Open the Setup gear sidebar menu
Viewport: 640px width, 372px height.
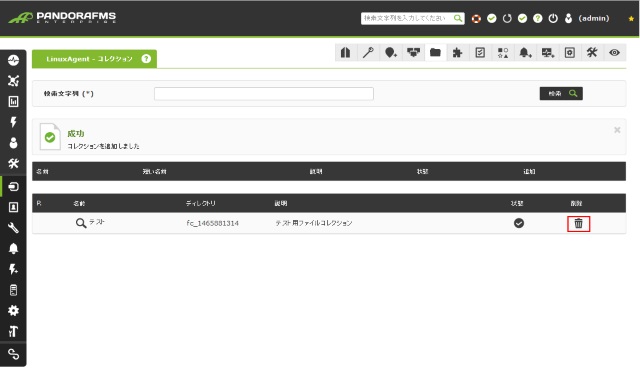13,310
